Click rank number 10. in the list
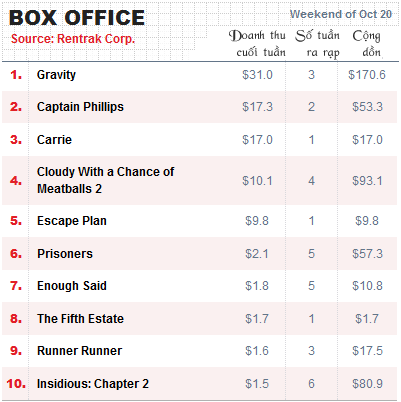401x402 pixels. (x=16, y=384)
